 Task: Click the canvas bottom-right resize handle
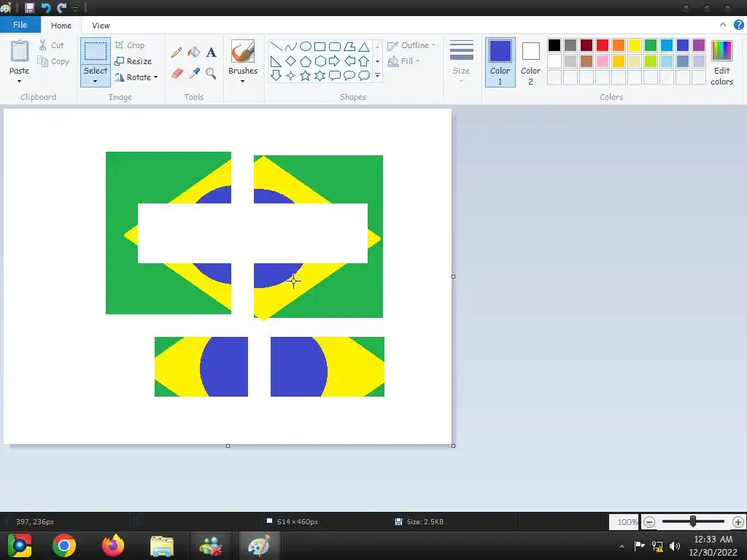coord(453,446)
